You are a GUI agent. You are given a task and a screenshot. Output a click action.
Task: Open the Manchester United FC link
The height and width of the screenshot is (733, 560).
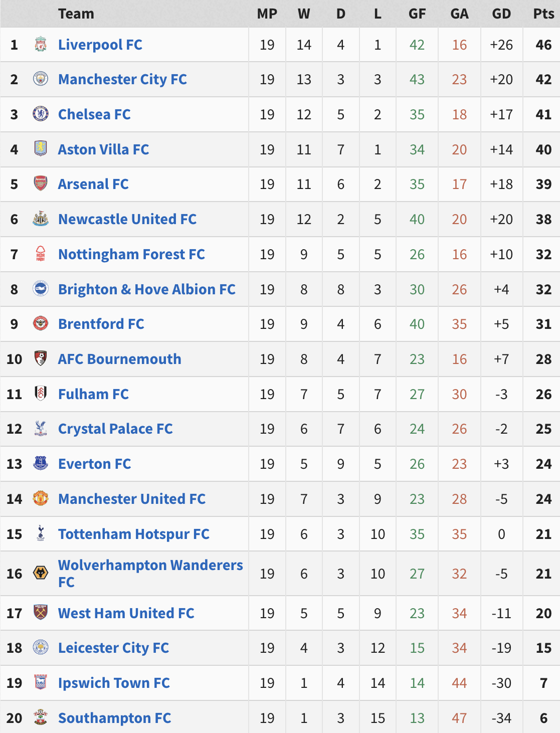click(132, 499)
